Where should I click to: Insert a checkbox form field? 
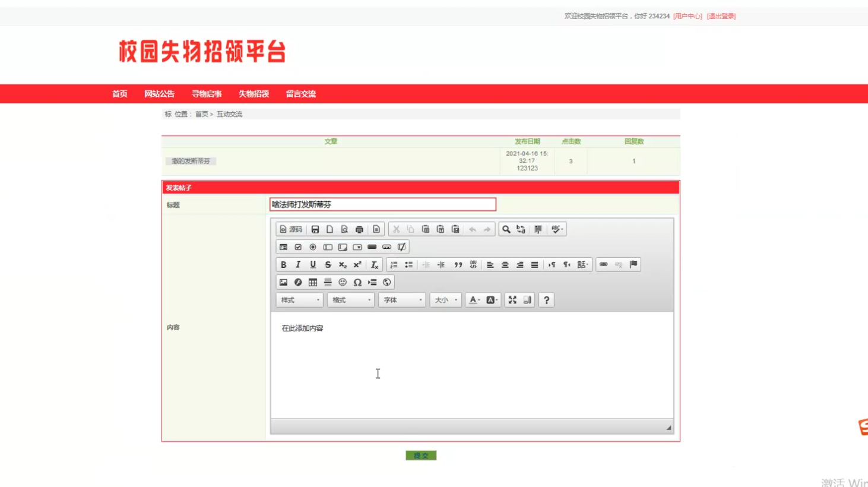point(298,247)
